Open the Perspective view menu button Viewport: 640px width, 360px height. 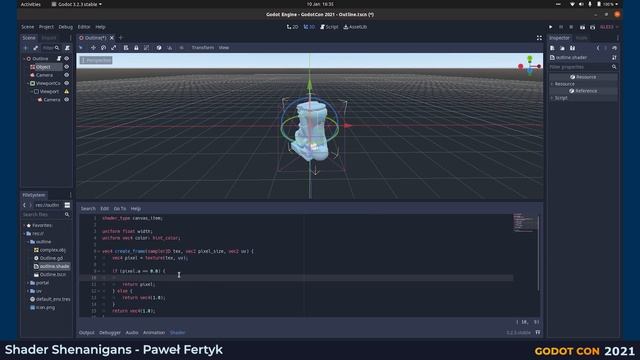(96, 60)
